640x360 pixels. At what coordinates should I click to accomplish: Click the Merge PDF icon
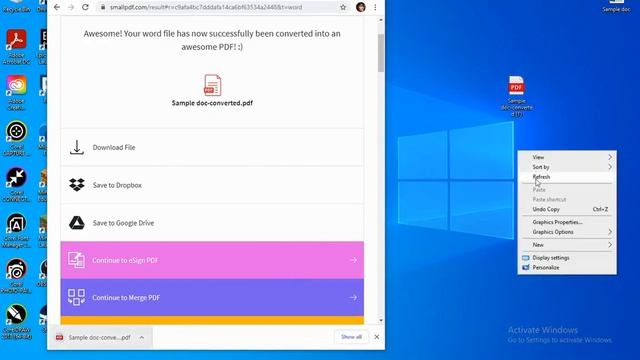[77, 298]
